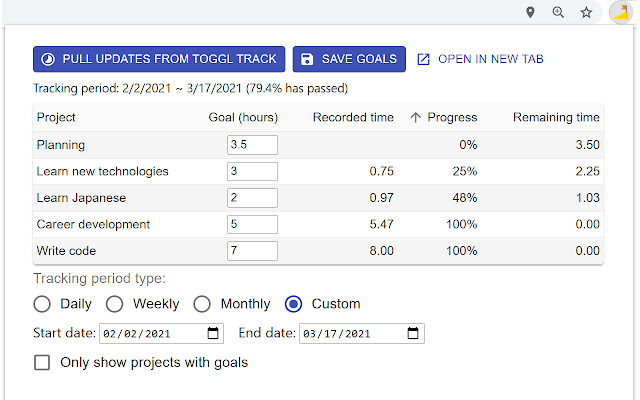640x400 pixels.
Task: Sort by the Remaining time column
Action: [556, 117]
